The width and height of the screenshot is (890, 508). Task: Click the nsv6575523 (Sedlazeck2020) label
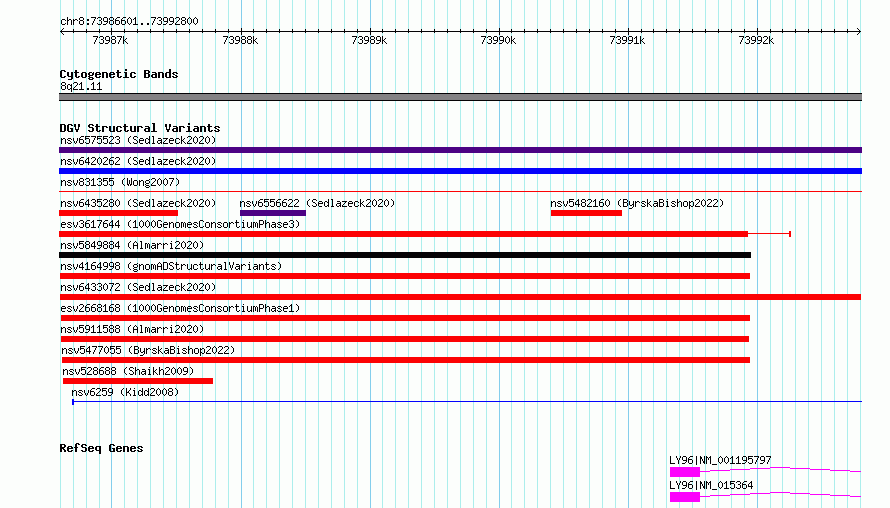pos(138,140)
